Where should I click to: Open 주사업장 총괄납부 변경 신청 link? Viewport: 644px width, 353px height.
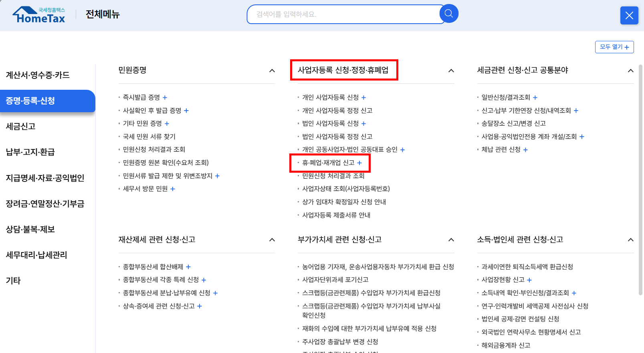click(340, 342)
